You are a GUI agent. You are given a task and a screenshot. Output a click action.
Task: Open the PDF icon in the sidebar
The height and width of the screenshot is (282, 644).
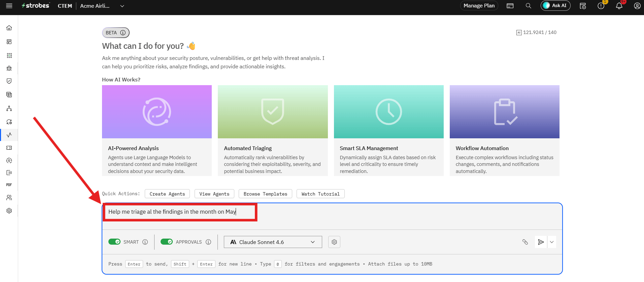click(x=9, y=185)
